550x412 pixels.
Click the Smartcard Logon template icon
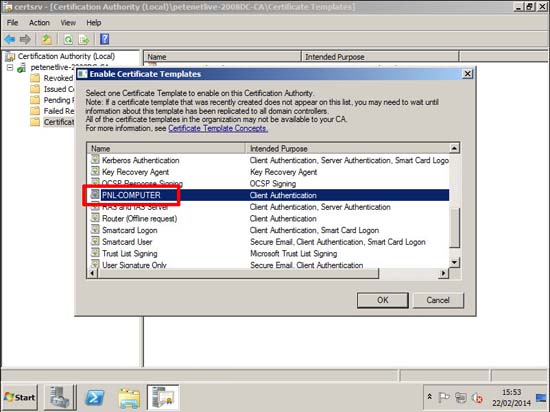95,230
